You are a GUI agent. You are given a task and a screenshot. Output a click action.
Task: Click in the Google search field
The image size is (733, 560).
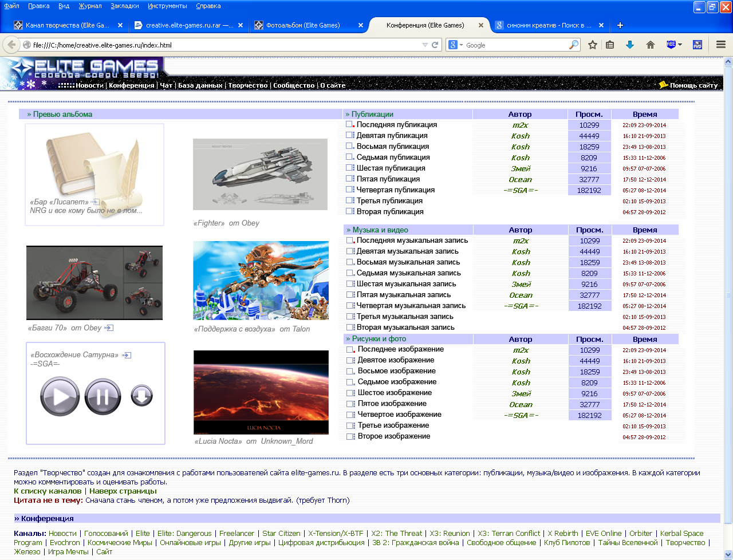point(515,45)
